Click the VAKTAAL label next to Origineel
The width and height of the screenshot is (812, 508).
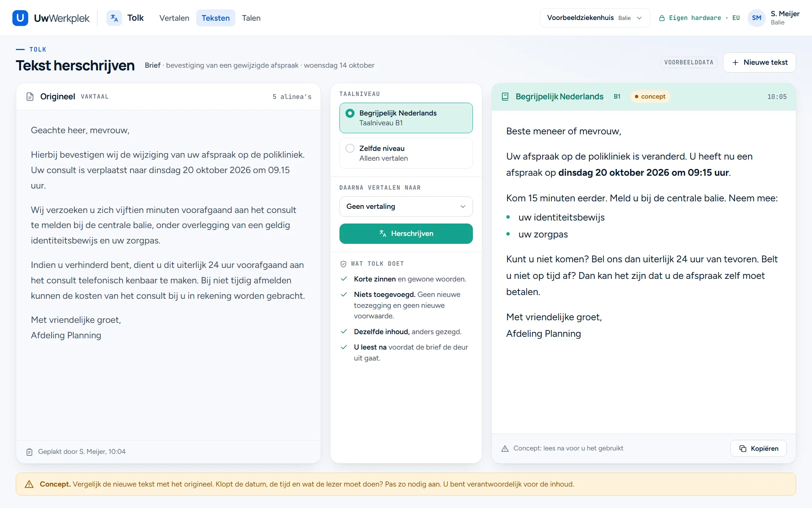[95, 97]
